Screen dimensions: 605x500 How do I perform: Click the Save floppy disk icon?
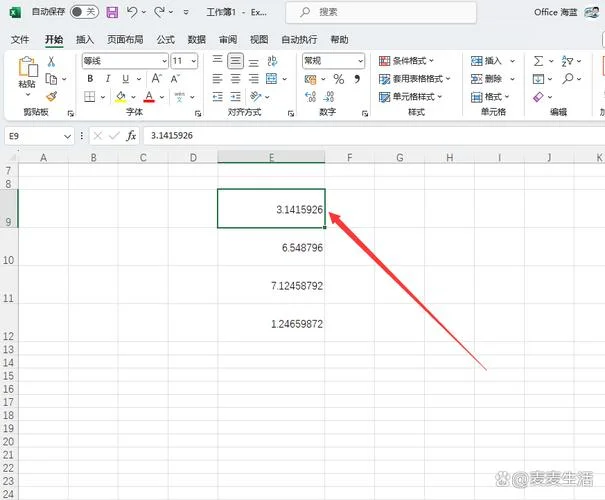click(112, 12)
